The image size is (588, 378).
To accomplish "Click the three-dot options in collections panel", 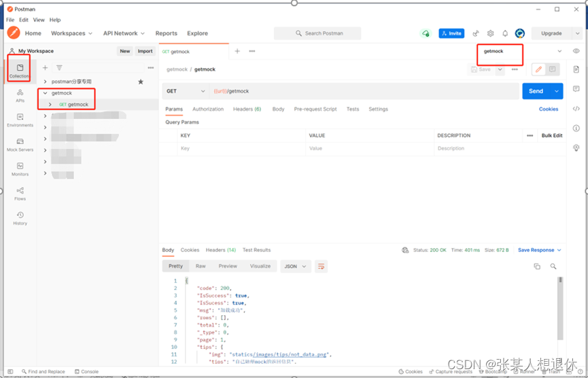I will pyautogui.click(x=151, y=68).
